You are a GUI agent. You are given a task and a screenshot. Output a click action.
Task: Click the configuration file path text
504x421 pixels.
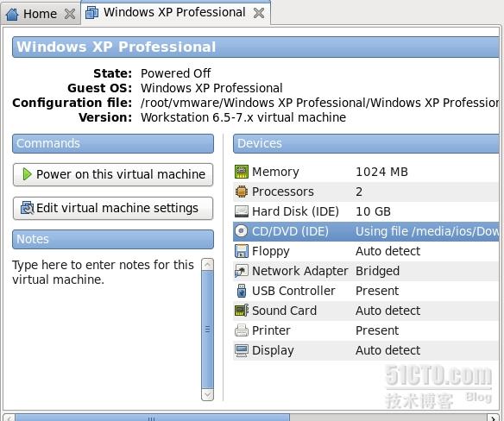tap(320, 103)
